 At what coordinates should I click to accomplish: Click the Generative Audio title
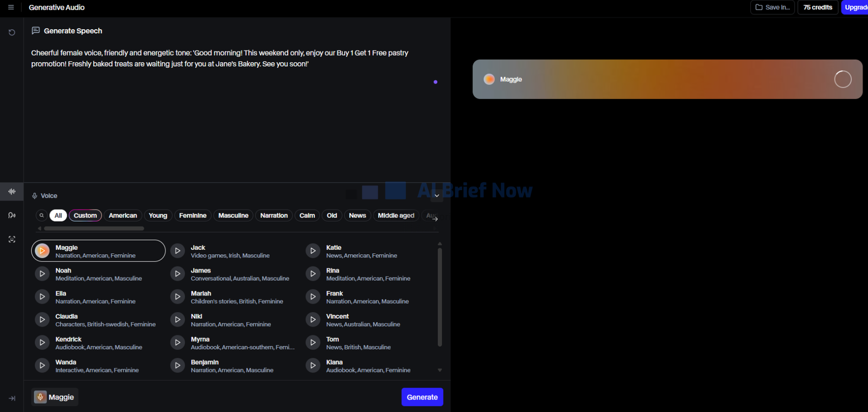[x=56, y=8]
